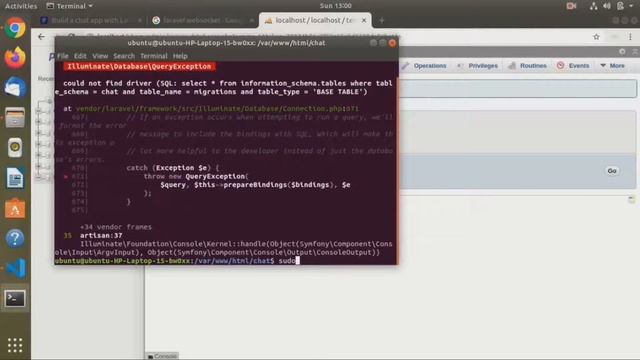Open the Edit menu in Terminal
This screenshot has height=360, width=640.
pos(80,56)
